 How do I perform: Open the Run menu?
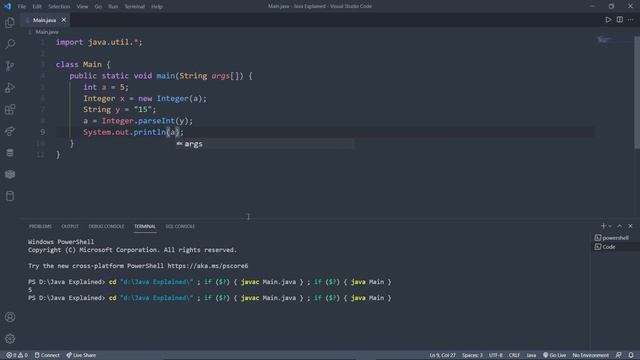113,7
